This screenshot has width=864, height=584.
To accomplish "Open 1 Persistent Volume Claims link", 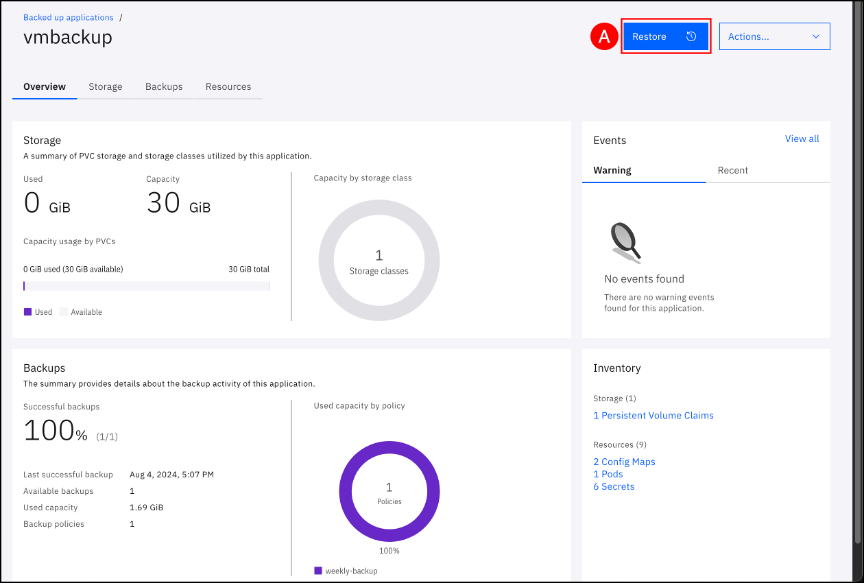I will click(653, 416).
